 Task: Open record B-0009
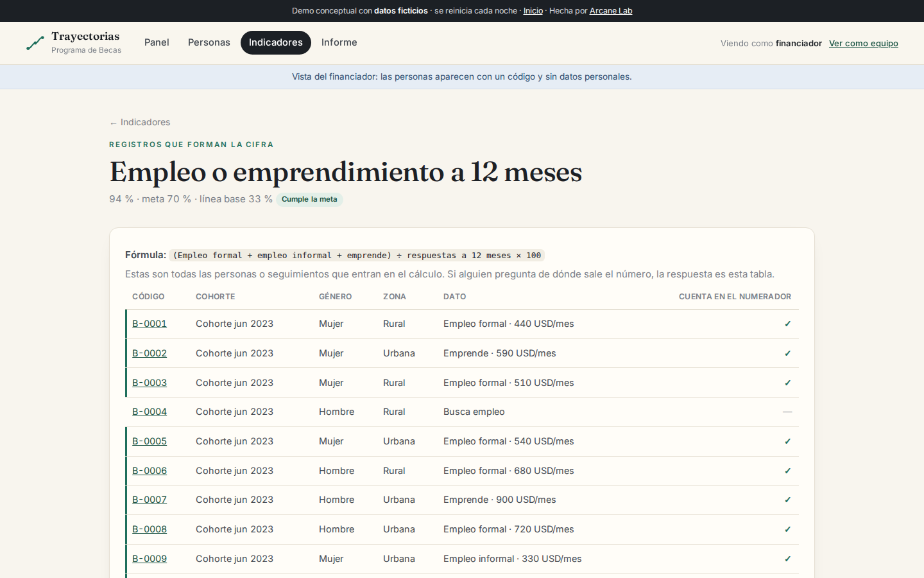click(150, 559)
